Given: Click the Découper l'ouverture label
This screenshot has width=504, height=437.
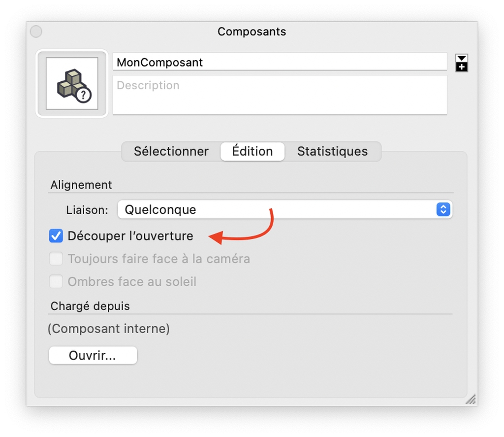Looking at the screenshot, I should coord(130,236).
